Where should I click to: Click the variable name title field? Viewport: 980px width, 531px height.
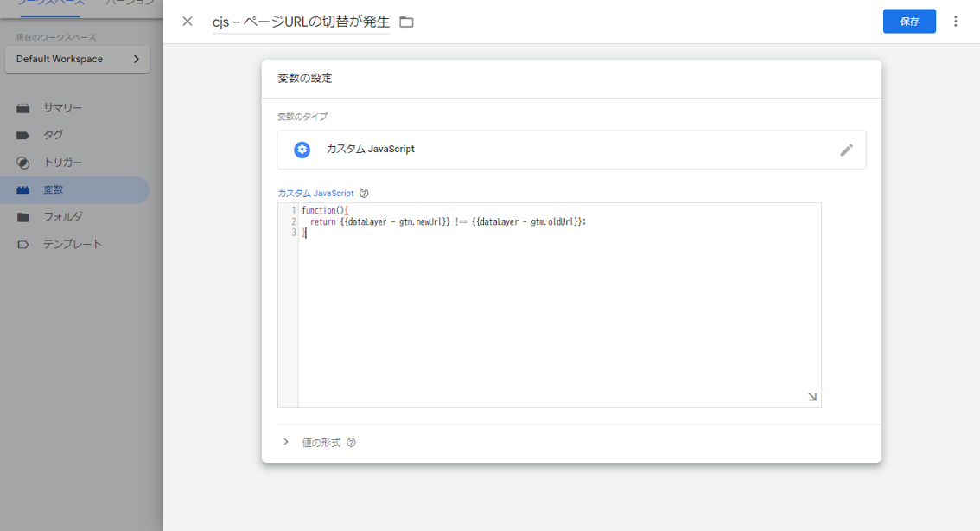point(301,22)
